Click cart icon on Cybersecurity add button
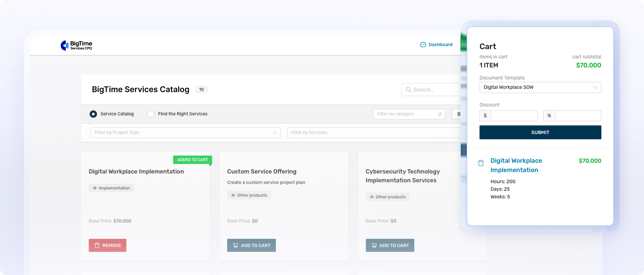 374,245
